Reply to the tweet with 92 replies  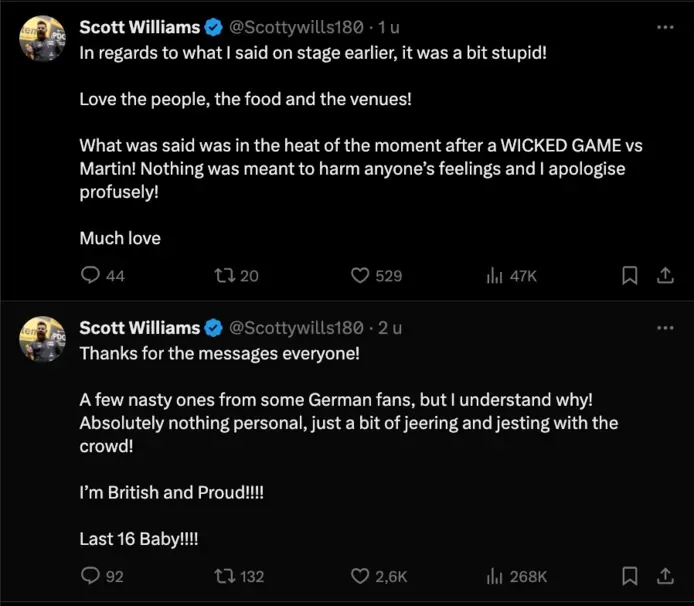point(91,576)
